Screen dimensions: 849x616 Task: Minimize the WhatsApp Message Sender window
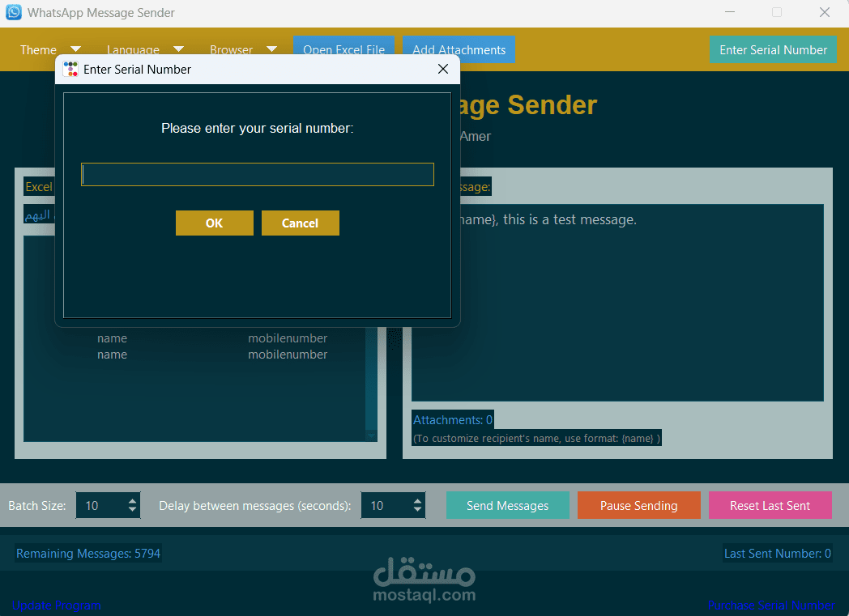point(730,12)
